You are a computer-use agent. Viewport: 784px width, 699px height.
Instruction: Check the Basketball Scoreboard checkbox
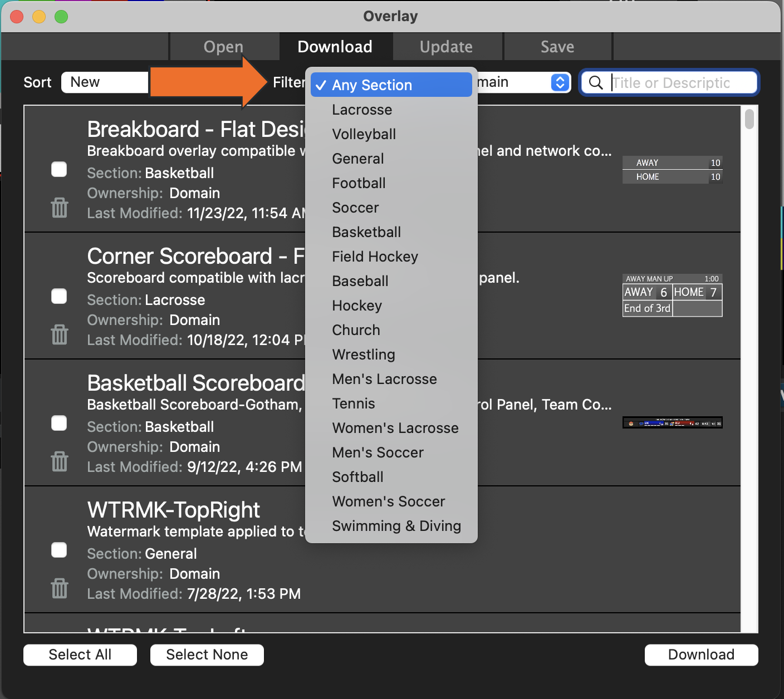click(59, 423)
